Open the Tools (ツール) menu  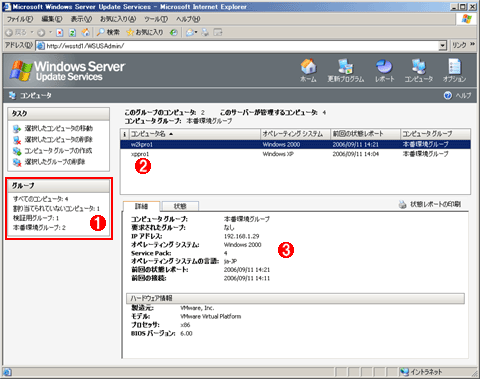tap(156, 19)
